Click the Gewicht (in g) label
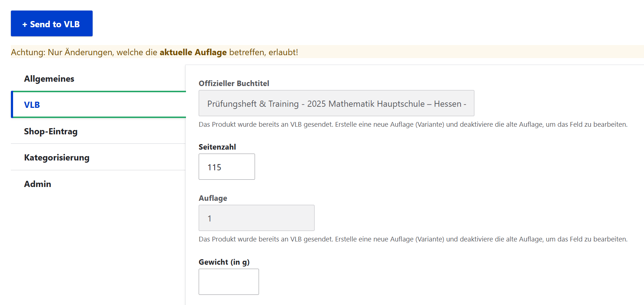 pyautogui.click(x=224, y=262)
